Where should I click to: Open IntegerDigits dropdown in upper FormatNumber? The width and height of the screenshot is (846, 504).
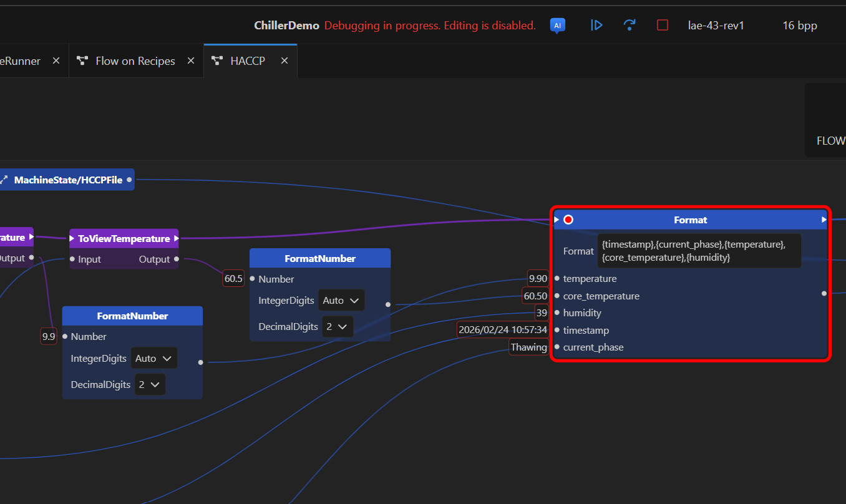341,301
